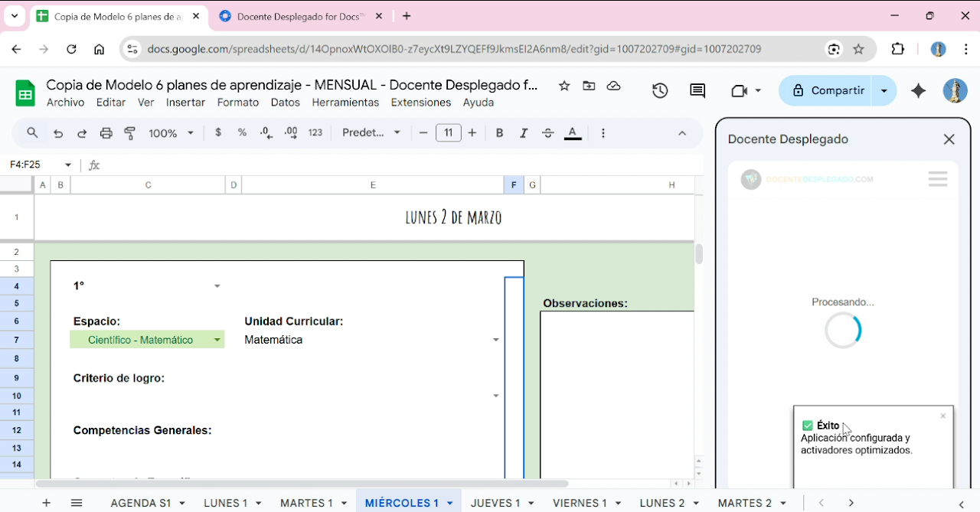The width and height of the screenshot is (980, 512).
Task: Open the Gemini sparkle assistant
Action: [918, 91]
